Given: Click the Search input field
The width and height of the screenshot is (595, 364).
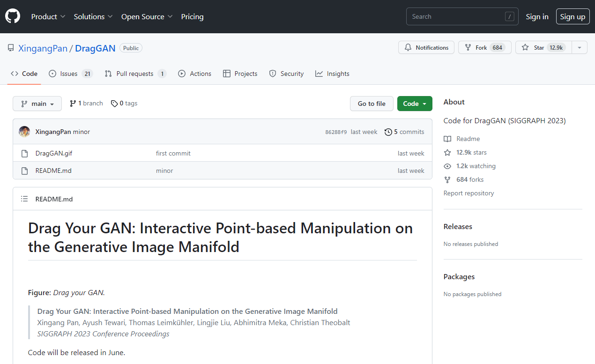Looking at the screenshot, I should coord(462,17).
